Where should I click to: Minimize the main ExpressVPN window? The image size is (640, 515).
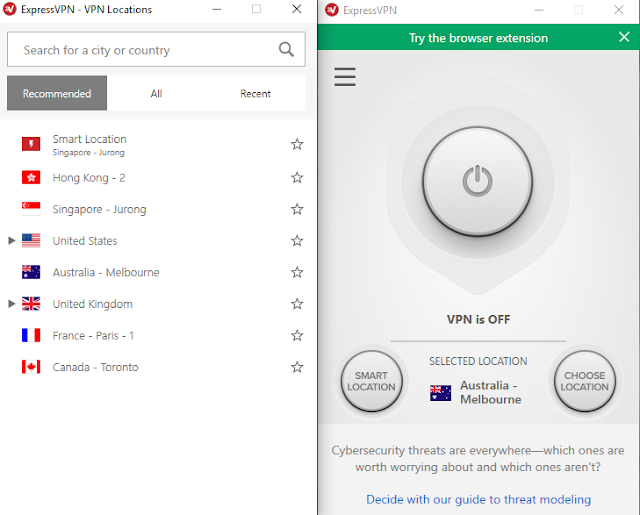(539, 10)
